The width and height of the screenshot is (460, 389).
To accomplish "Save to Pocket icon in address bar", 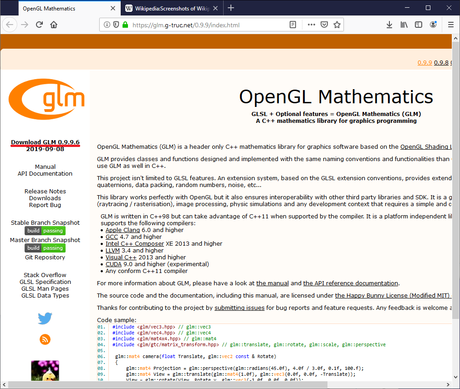I will (x=324, y=25).
